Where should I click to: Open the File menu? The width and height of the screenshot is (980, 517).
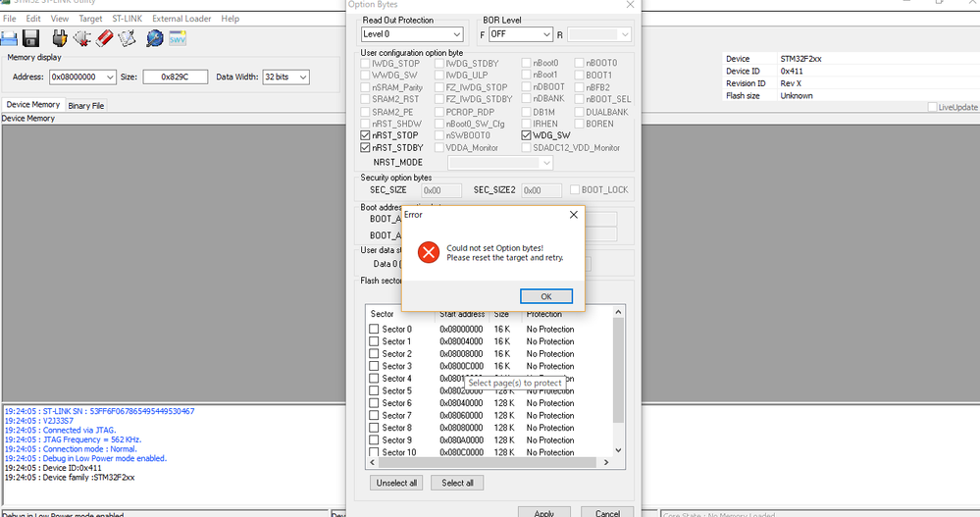pos(10,19)
